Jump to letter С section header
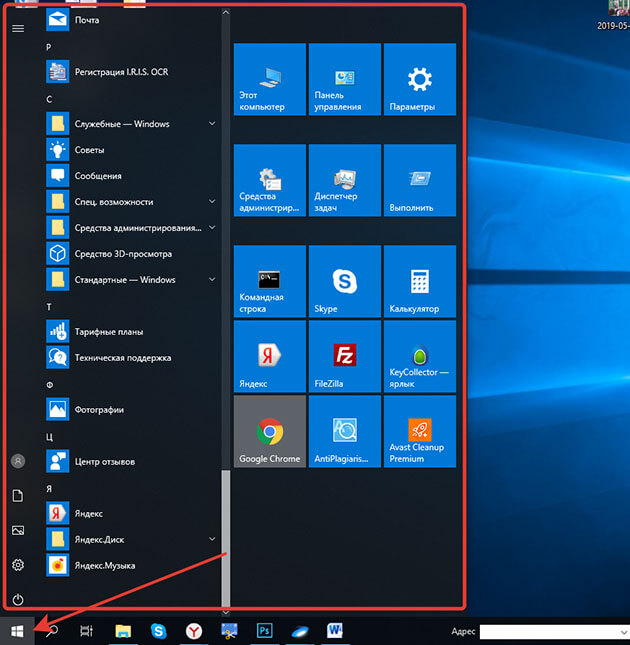The width and height of the screenshot is (630, 645). [49, 99]
